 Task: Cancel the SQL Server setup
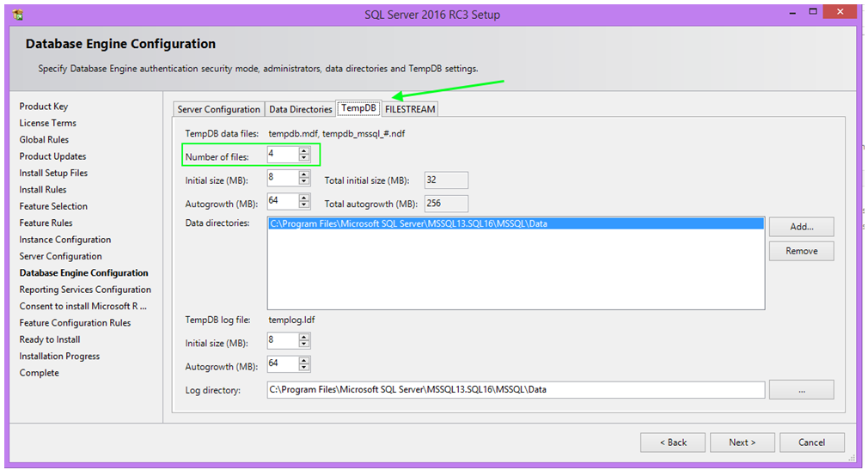point(811,442)
